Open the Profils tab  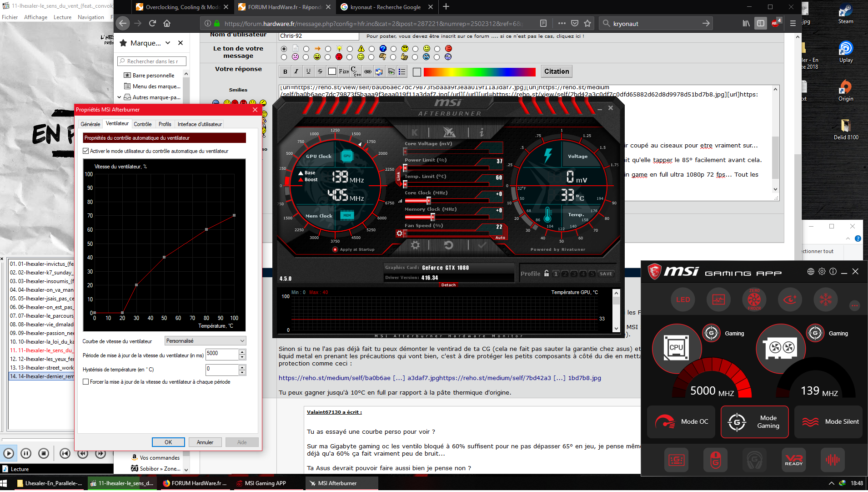(165, 124)
